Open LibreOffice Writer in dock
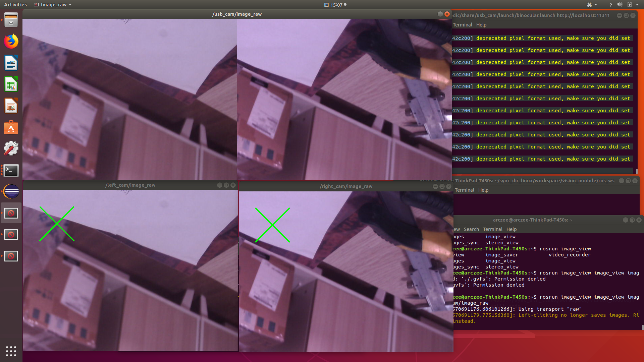644x362 pixels. 11,63
